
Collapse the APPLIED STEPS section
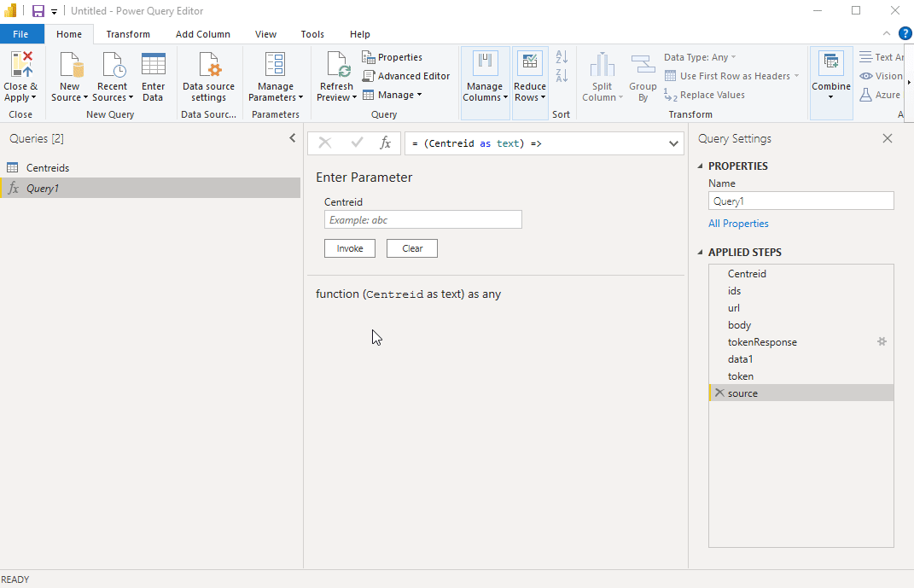pyautogui.click(x=700, y=253)
